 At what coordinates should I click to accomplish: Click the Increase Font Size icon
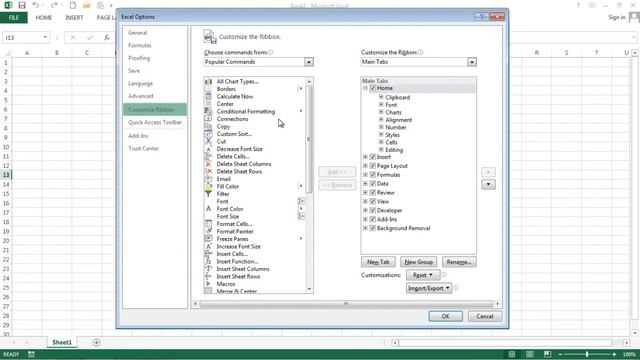tap(208, 246)
